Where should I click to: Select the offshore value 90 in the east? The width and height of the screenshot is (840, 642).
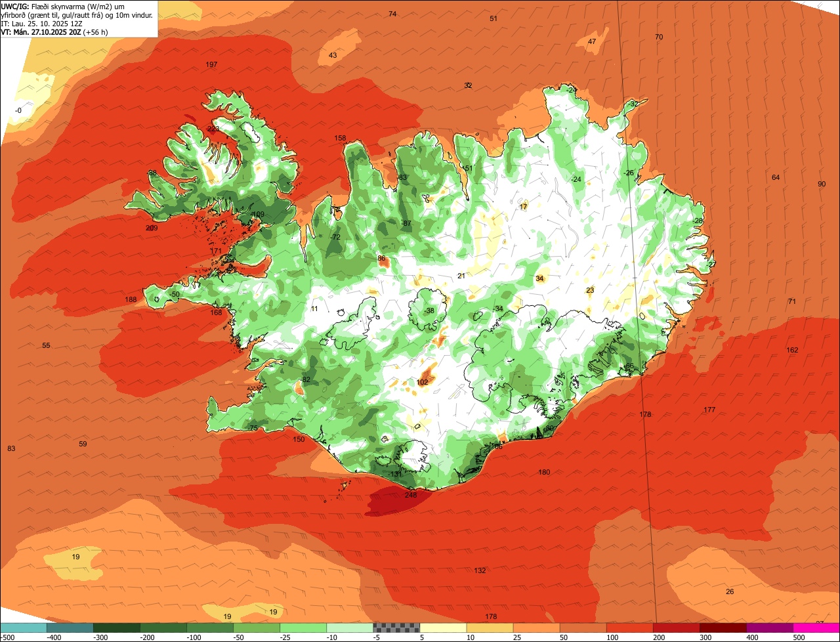(x=822, y=184)
